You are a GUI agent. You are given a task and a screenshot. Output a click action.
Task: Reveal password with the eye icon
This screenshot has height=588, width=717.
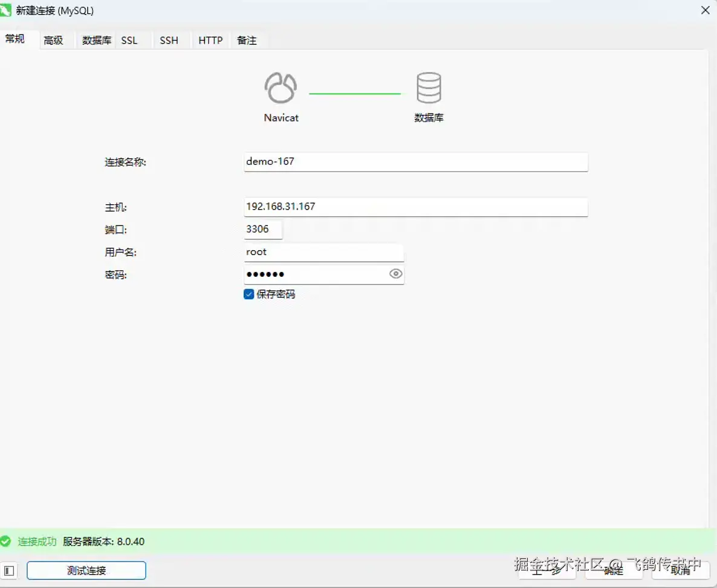395,273
